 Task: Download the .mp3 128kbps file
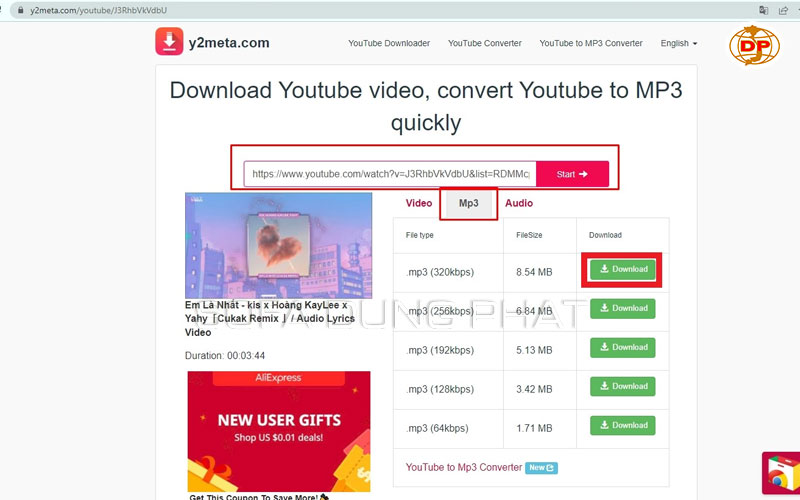tap(622, 386)
